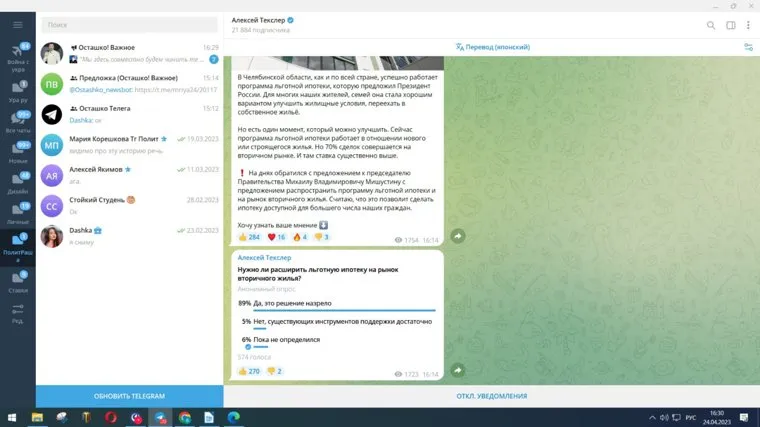Click the thumbs-up 284 reaction

pos(249,237)
